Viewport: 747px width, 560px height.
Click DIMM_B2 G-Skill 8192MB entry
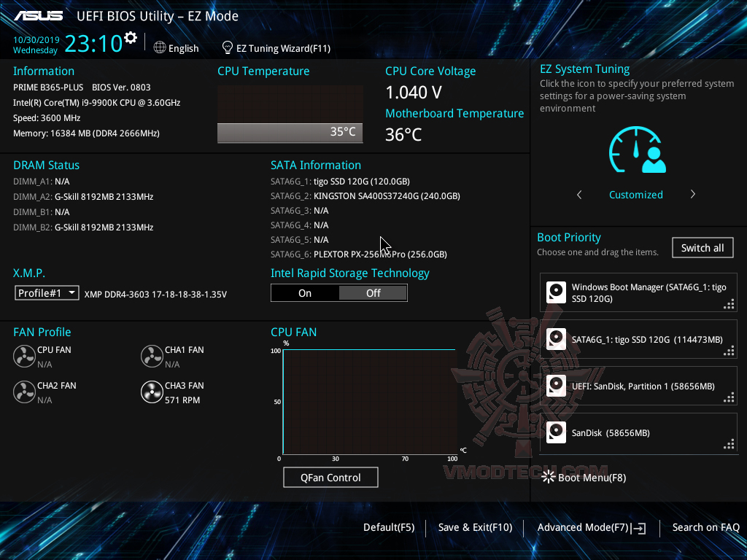[83, 227]
